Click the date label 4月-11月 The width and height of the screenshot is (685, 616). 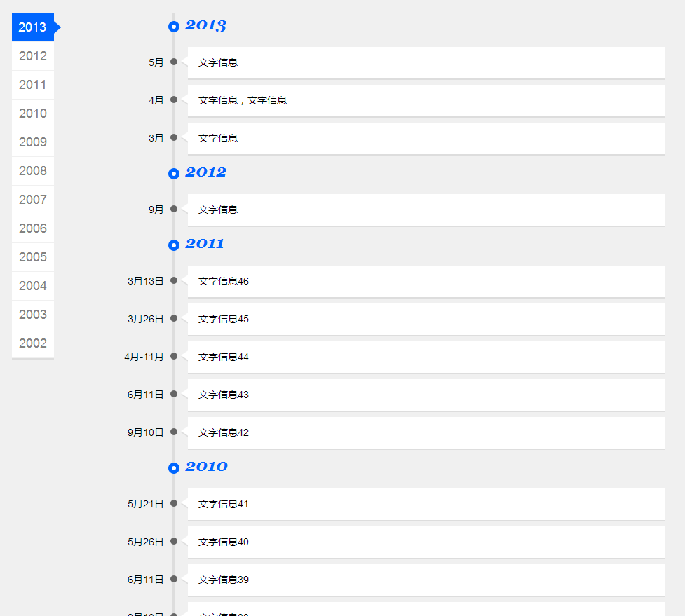point(144,357)
